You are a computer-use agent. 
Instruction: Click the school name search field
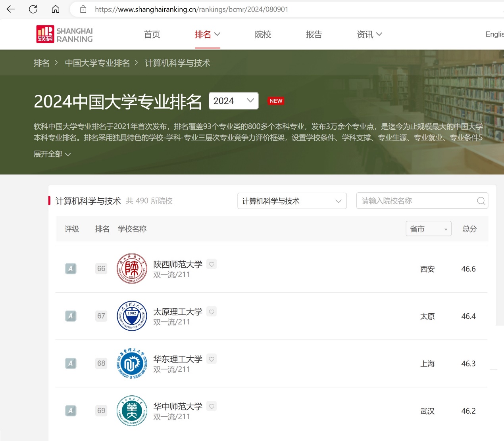point(417,201)
